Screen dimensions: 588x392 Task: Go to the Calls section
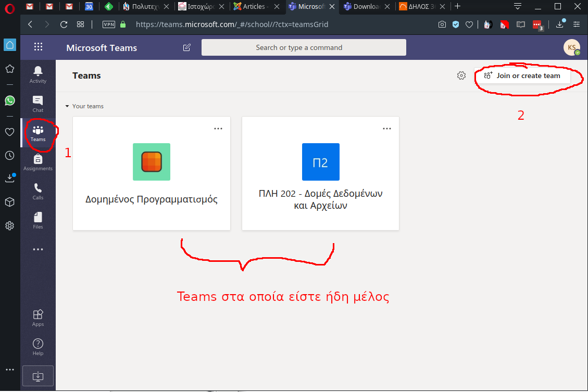point(38,191)
